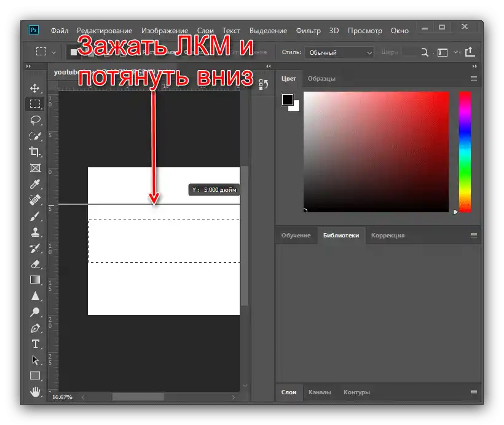Click the scroll-right arrow below canvas
504x425 pixels.
point(234,397)
